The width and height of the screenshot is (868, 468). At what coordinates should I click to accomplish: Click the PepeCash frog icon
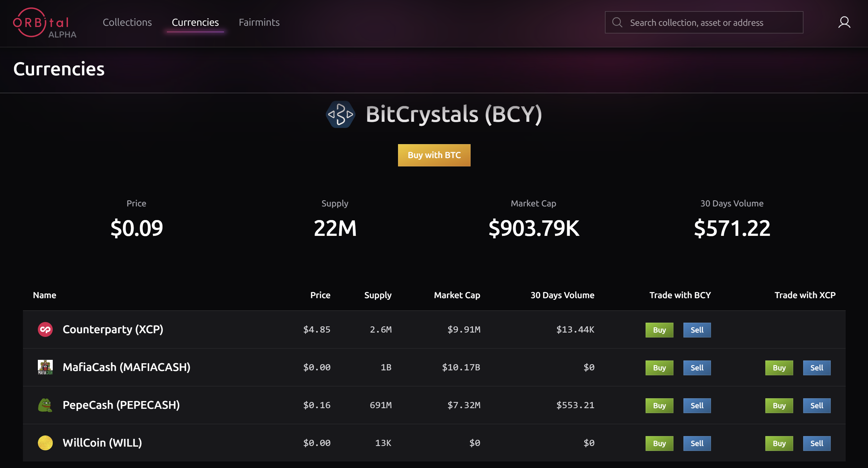(45, 405)
